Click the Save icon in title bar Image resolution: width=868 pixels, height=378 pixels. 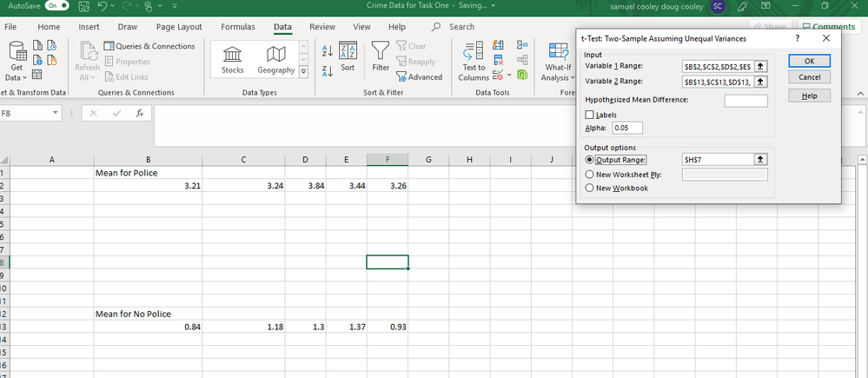click(84, 6)
